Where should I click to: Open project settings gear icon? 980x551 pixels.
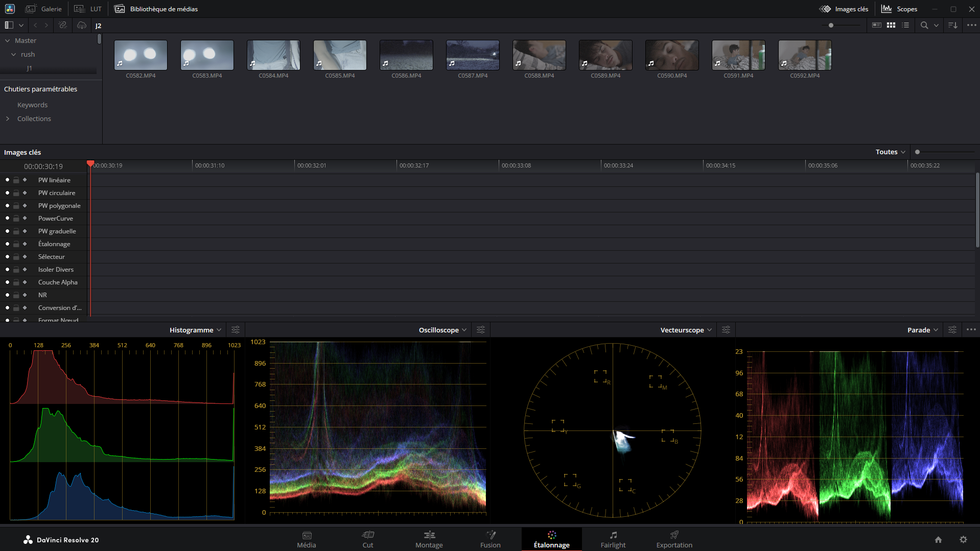(x=963, y=540)
